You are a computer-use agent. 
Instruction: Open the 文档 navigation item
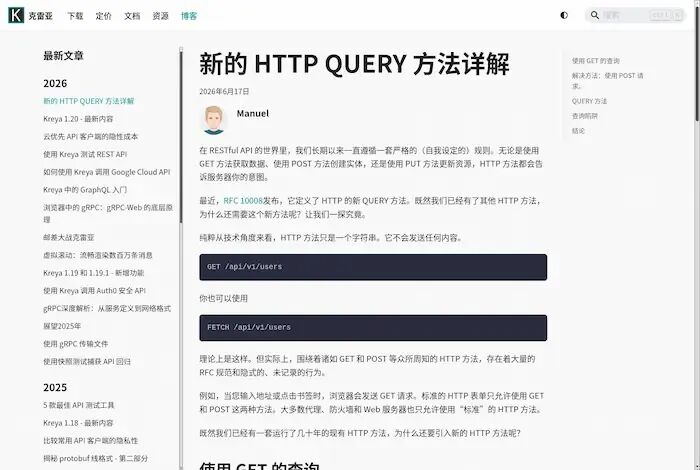pos(132,16)
